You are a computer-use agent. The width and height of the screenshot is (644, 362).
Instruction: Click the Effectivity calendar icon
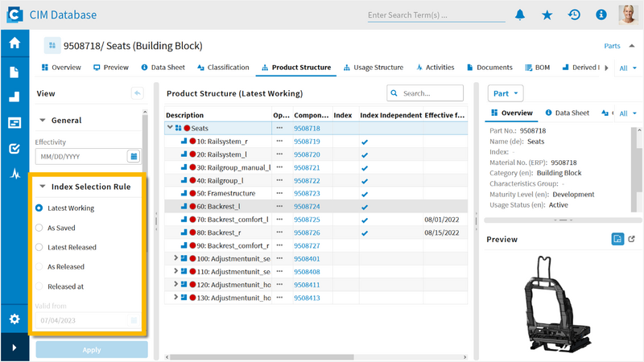pyautogui.click(x=134, y=156)
